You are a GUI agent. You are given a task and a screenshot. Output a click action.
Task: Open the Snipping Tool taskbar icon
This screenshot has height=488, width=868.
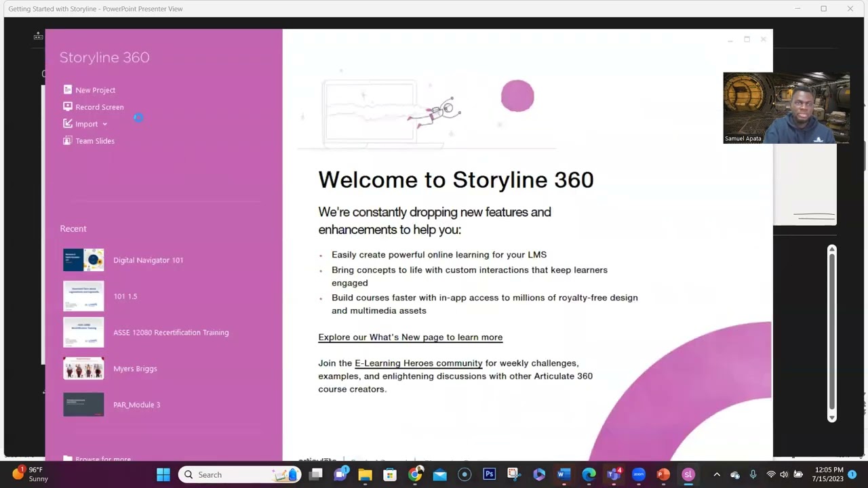513,474
